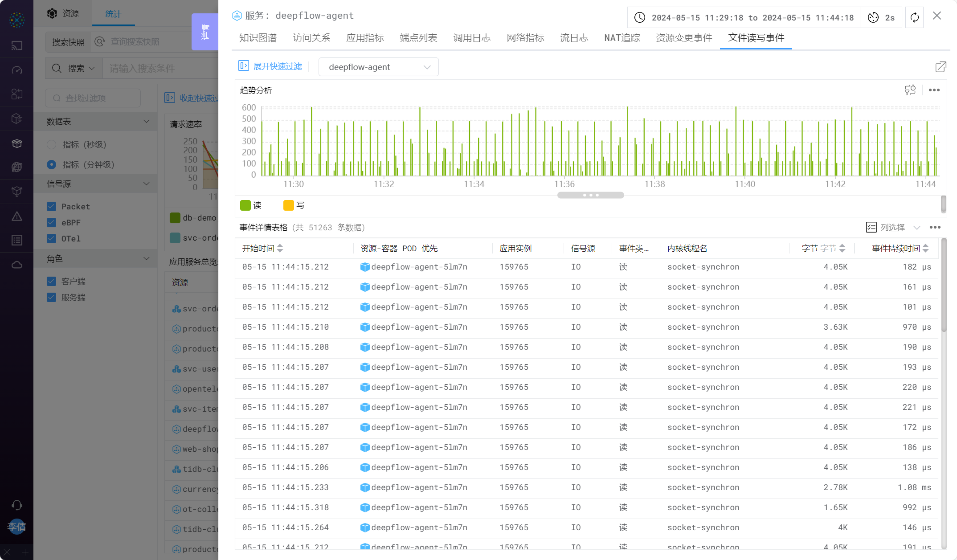Click the cloud icon in sidebar
Viewport: 957px width, 560px height.
[x=17, y=265]
